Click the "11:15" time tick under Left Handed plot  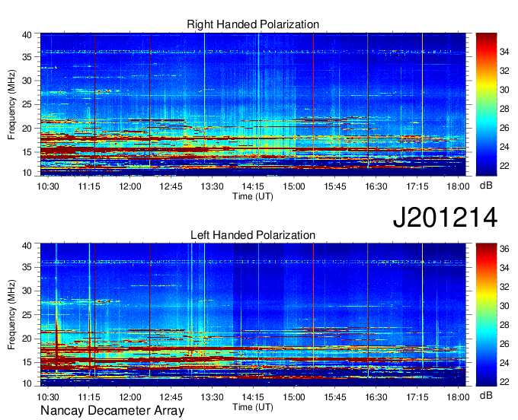[89, 397]
